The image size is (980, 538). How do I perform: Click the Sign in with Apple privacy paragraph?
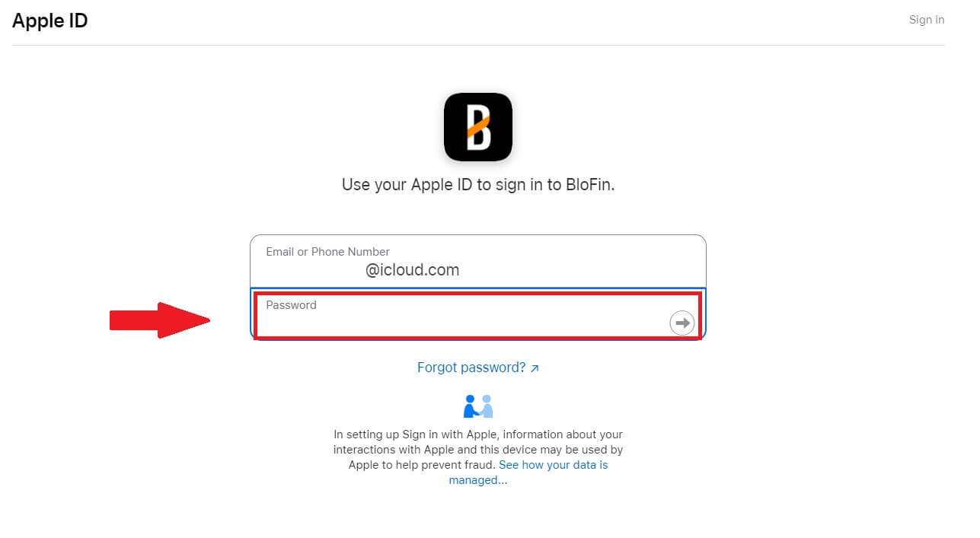point(478,457)
